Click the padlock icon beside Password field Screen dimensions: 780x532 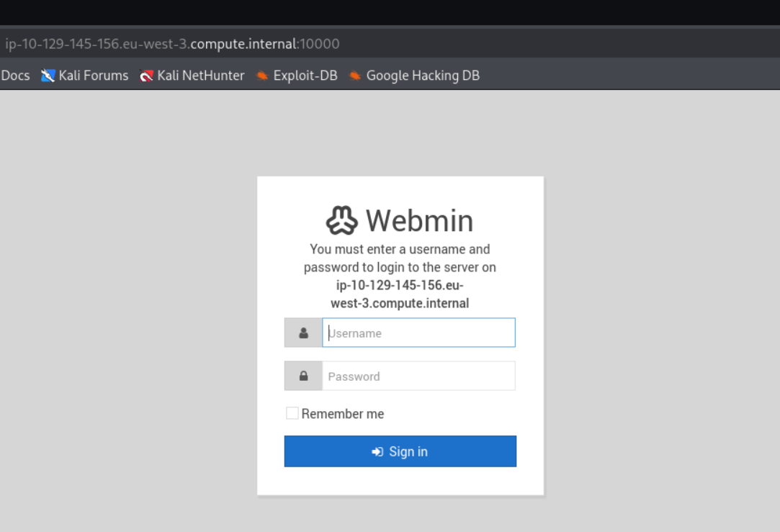(x=303, y=376)
